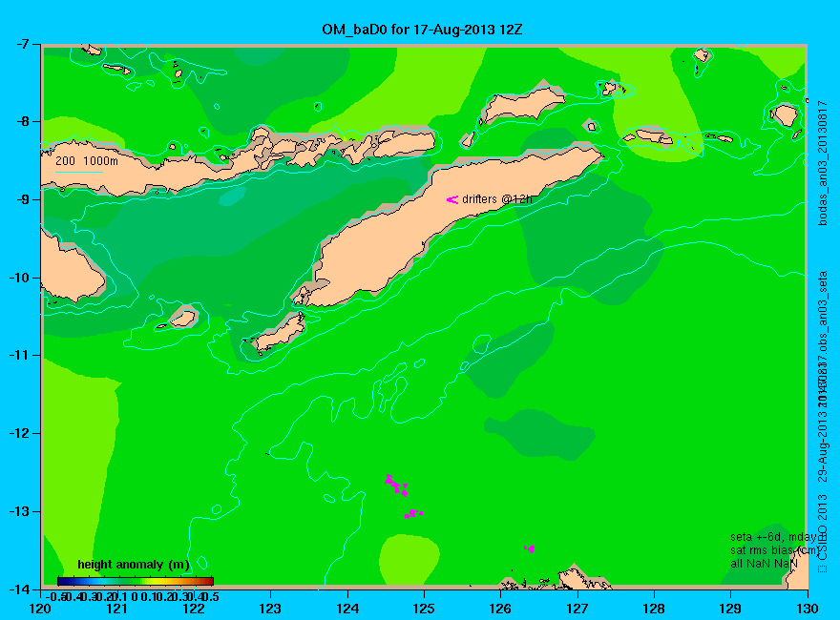Click latitude tick label '-13'

pyautogui.click(x=20, y=511)
